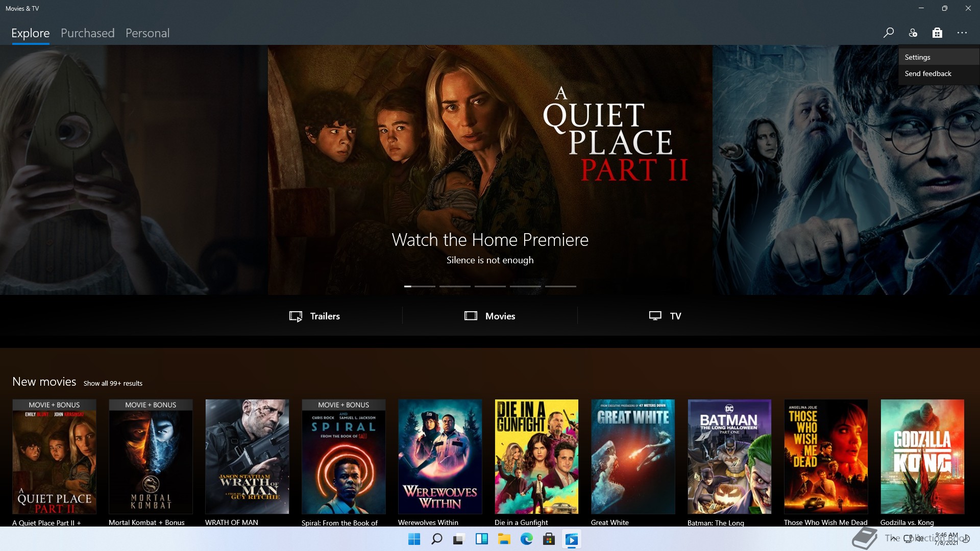Click the 'Werewolves Within' title text

point(428,522)
